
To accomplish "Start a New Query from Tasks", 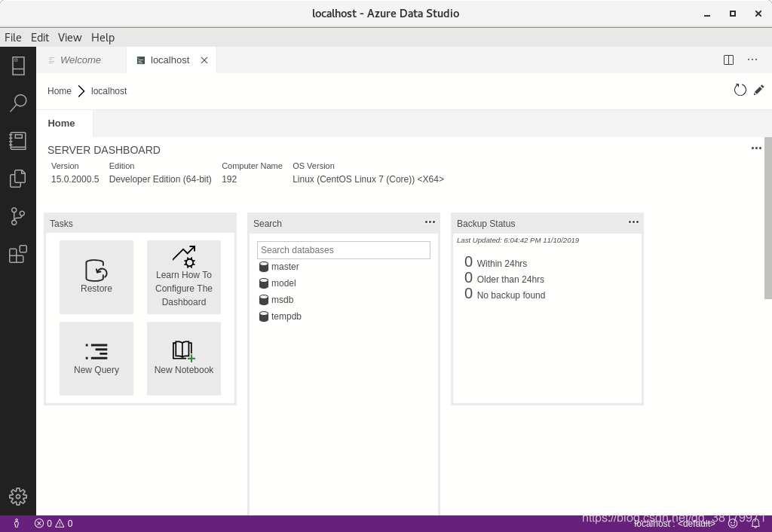I will point(96,359).
